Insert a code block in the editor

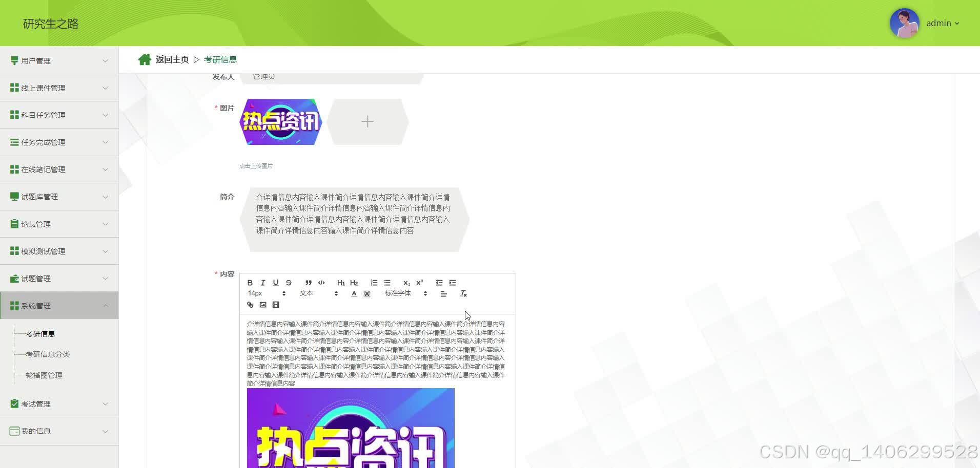pyautogui.click(x=321, y=283)
